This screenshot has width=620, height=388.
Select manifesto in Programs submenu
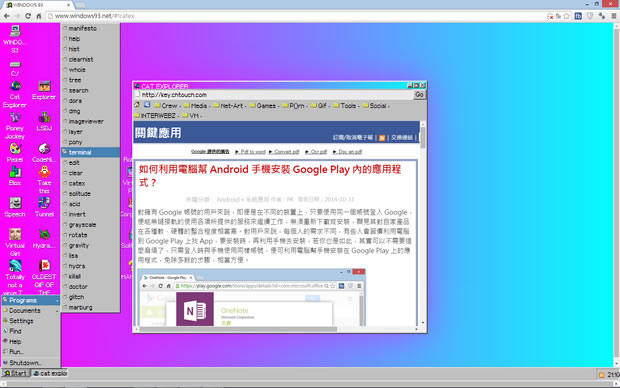tap(91, 28)
